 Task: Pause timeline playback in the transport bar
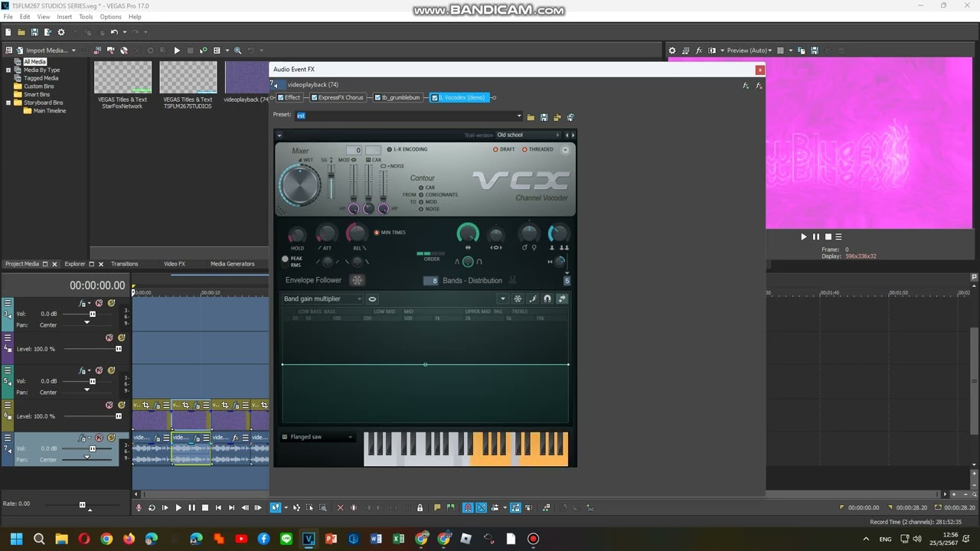(191, 507)
